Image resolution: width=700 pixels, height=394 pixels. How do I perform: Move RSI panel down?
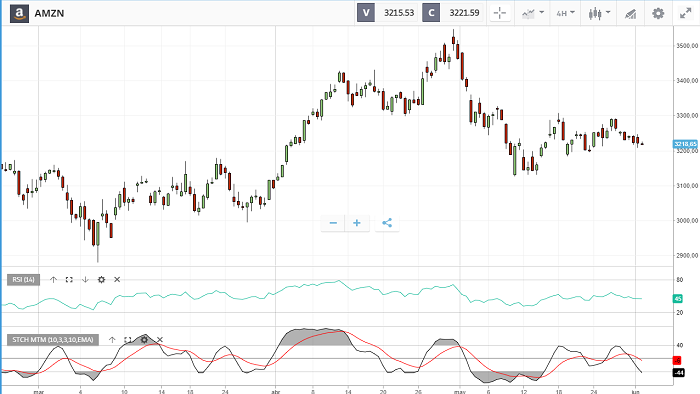click(85, 280)
